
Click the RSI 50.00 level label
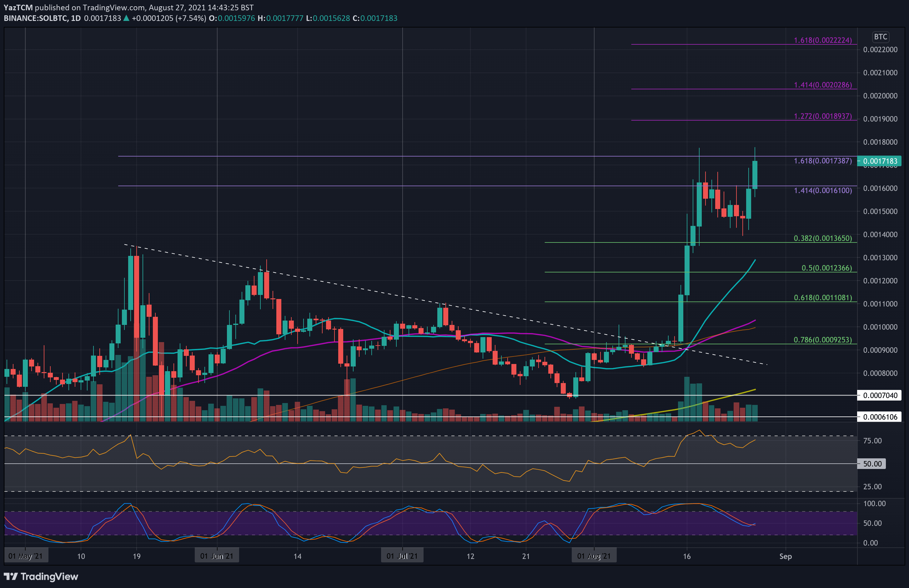[872, 464]
